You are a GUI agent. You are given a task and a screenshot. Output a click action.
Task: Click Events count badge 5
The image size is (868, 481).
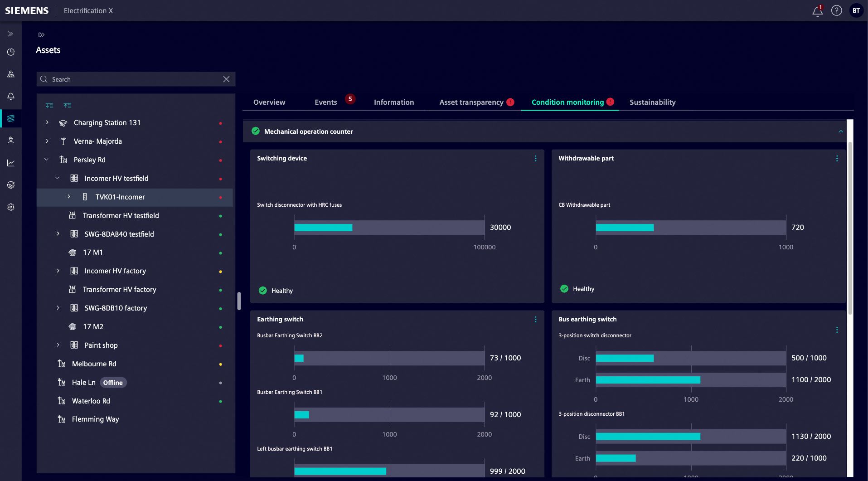click(350, 99)
